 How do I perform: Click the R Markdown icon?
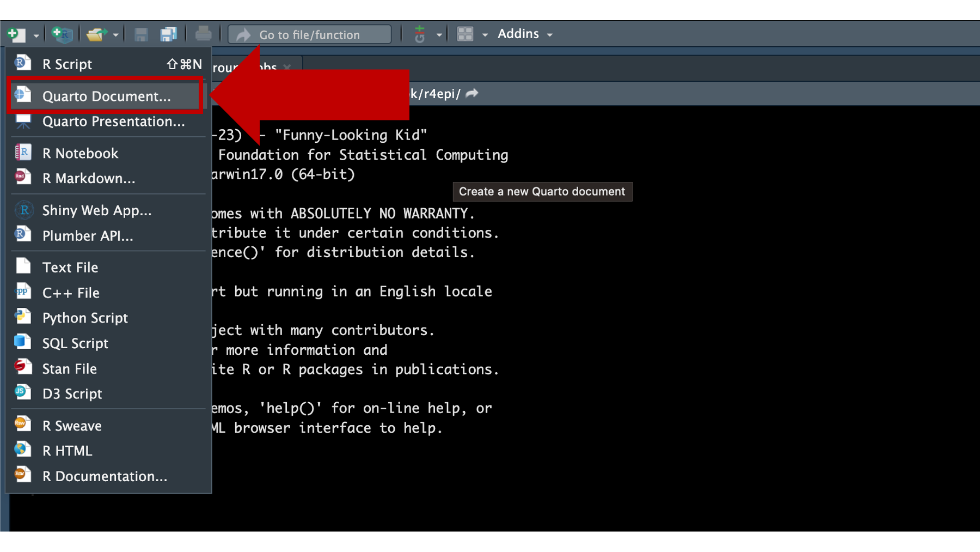tap(23, 177)
